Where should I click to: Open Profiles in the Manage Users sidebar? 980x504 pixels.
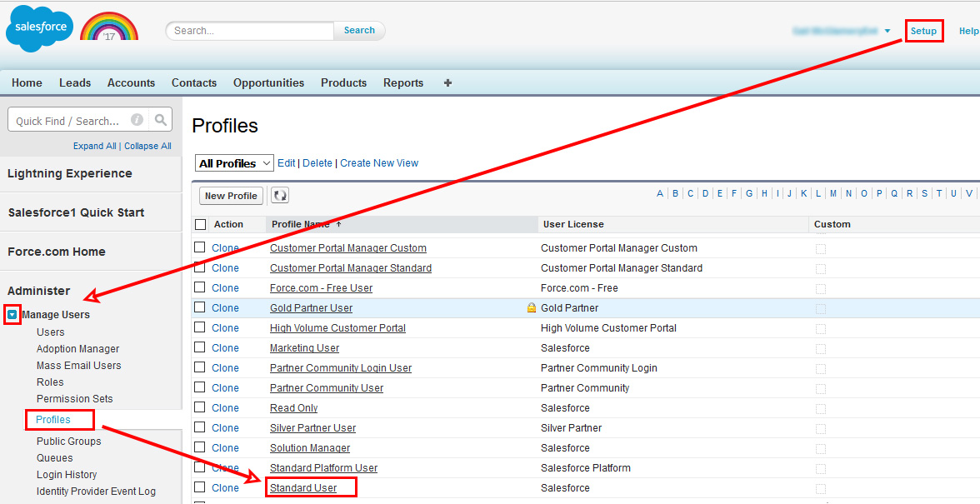click(53, 420)
